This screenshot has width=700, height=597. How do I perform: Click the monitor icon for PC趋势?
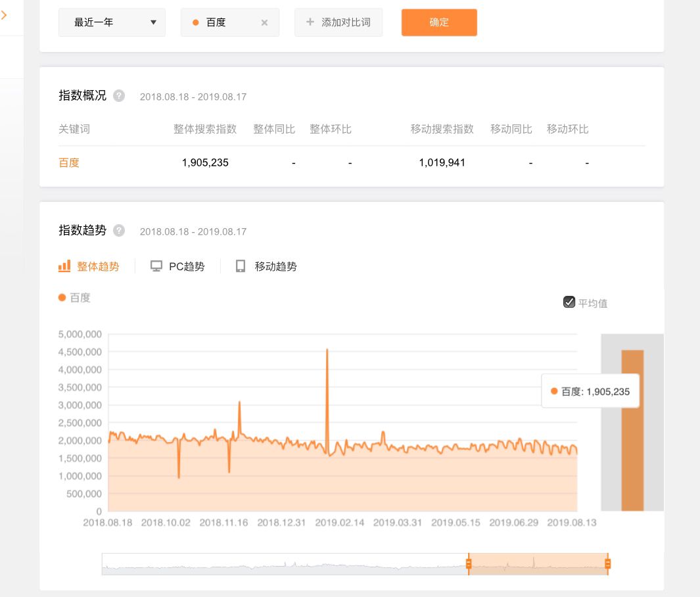pos(156,266)
